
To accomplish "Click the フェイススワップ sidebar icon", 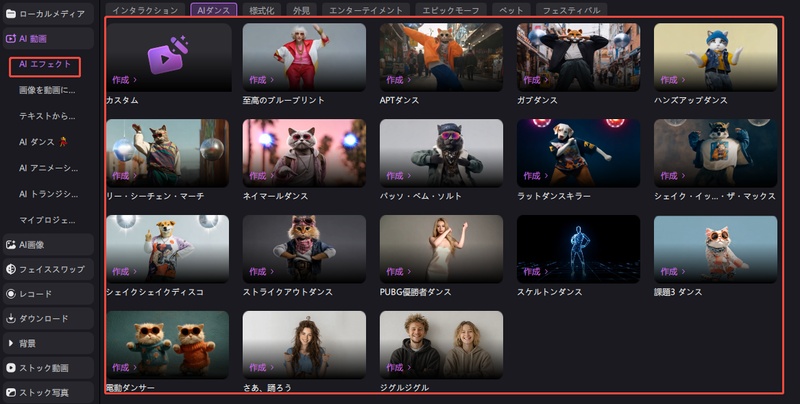I will pos(11,269).
